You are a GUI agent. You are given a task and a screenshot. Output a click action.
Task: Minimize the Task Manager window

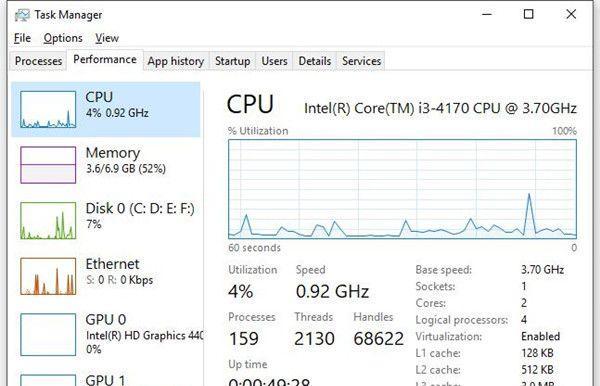pyautogui.click(x=487, y=14)
